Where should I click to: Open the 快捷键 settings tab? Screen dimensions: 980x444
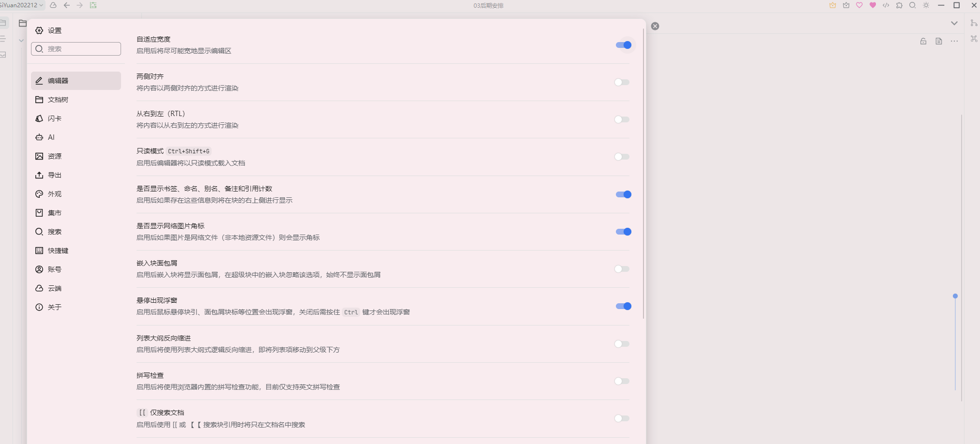(x=76, y=251)
